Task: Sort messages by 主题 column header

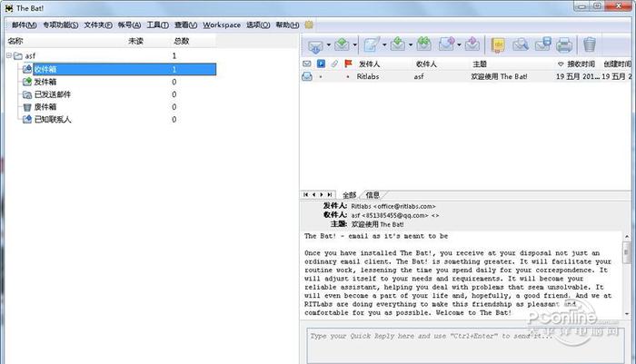Action: pyautogui.click(x=480, y=64)
